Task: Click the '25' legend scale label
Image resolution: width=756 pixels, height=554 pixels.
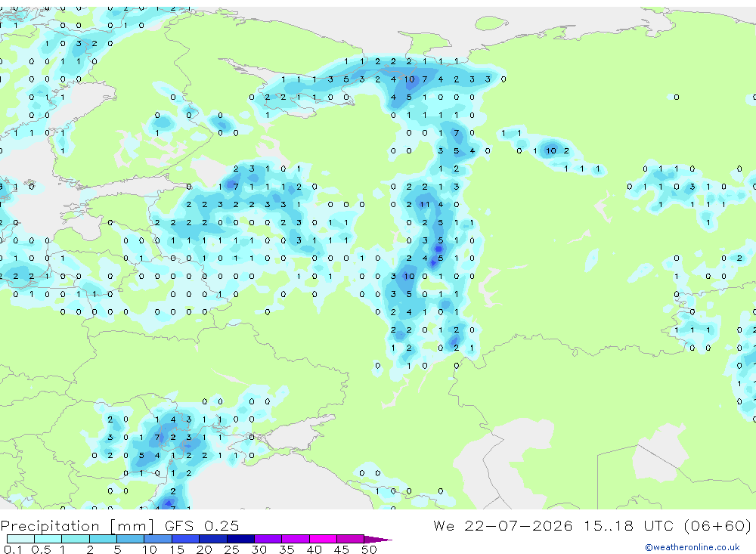Action: (231, 549)
